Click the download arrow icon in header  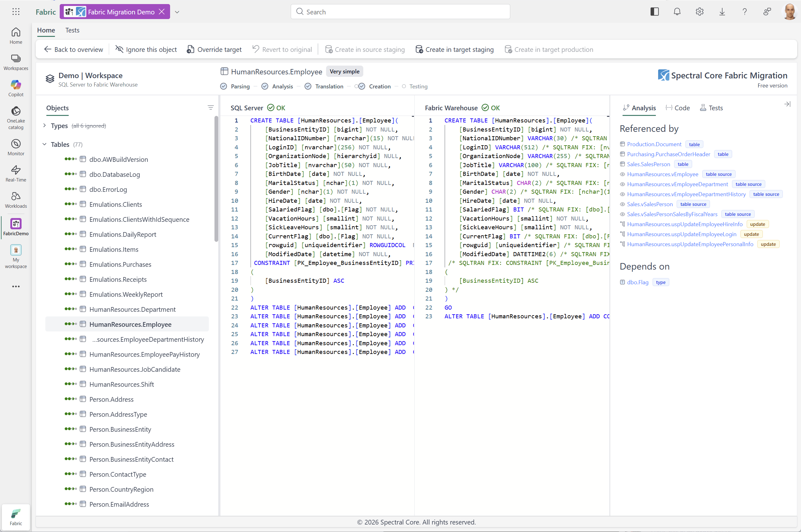pyautogui.click(x=722, y=12)
